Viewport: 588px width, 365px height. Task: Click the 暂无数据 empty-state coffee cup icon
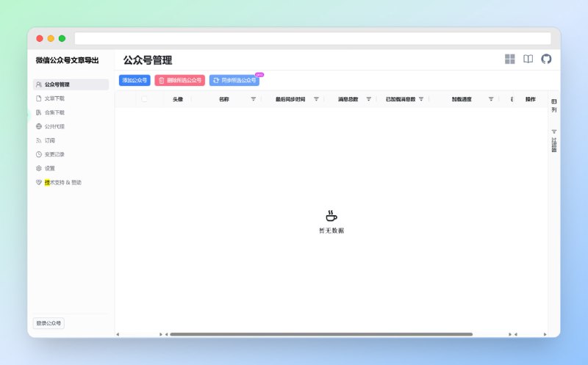pyautogui.click(x=331, y=216)
